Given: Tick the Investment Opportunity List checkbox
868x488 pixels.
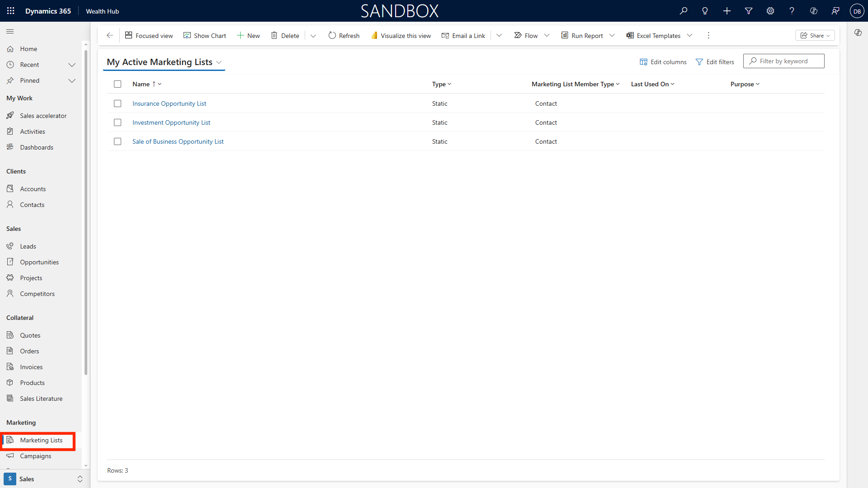Looking at the screenshot, I should tap(118, 122).
